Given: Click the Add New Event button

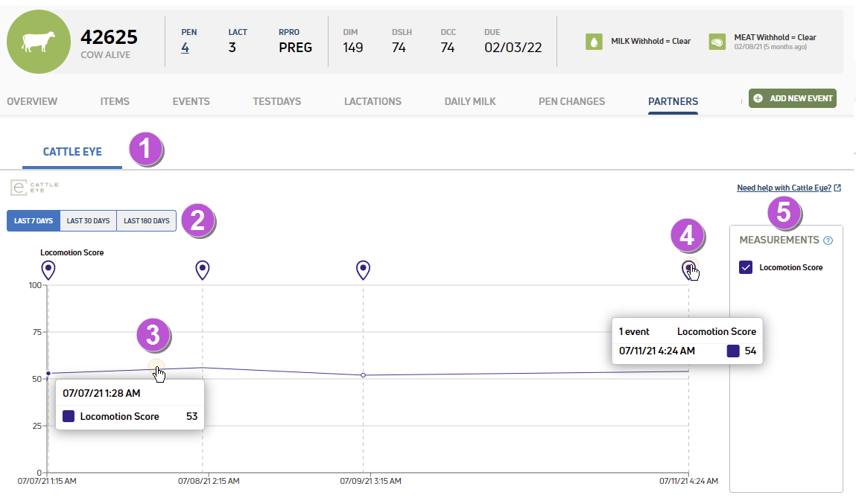Looking at the screenshot, I should coord(792,98).
